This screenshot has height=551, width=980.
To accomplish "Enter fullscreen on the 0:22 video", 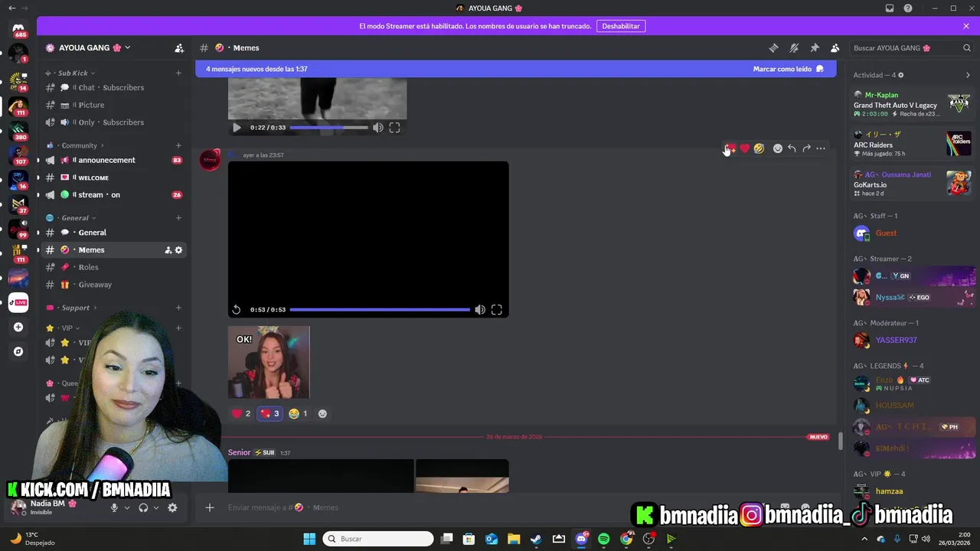I will (394, 128).
